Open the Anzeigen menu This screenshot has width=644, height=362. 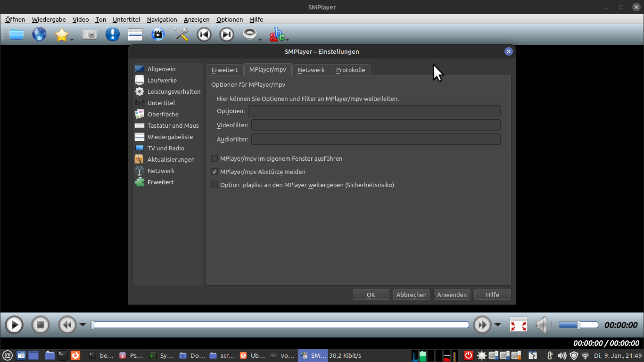pos(197,19)
